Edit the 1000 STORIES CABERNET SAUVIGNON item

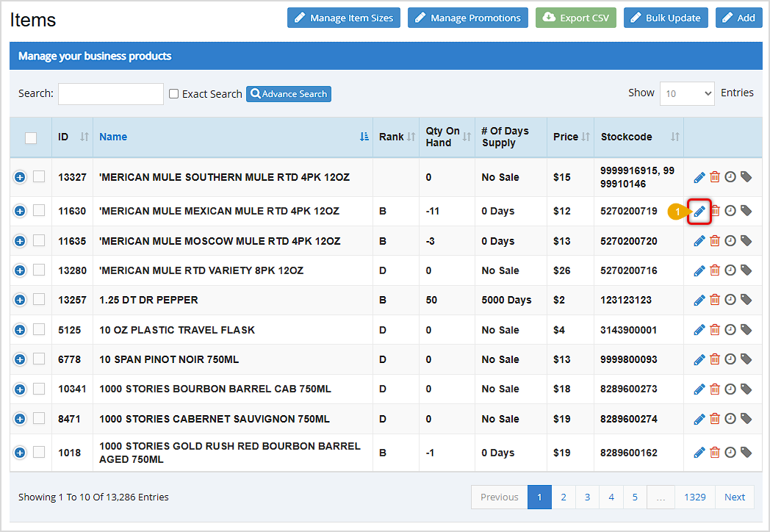(699, 419)
